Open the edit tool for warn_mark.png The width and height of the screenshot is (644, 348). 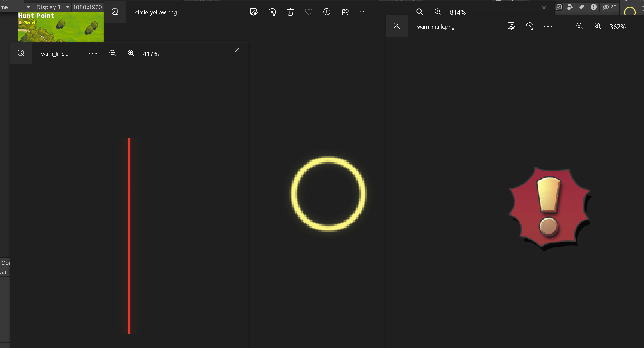click(511, 26)
